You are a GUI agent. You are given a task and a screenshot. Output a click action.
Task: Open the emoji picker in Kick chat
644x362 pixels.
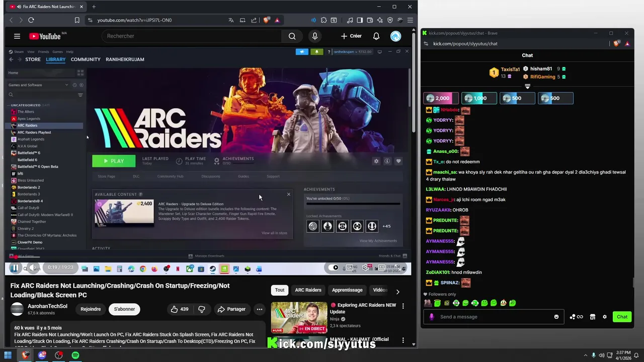[x=556, y=317]
